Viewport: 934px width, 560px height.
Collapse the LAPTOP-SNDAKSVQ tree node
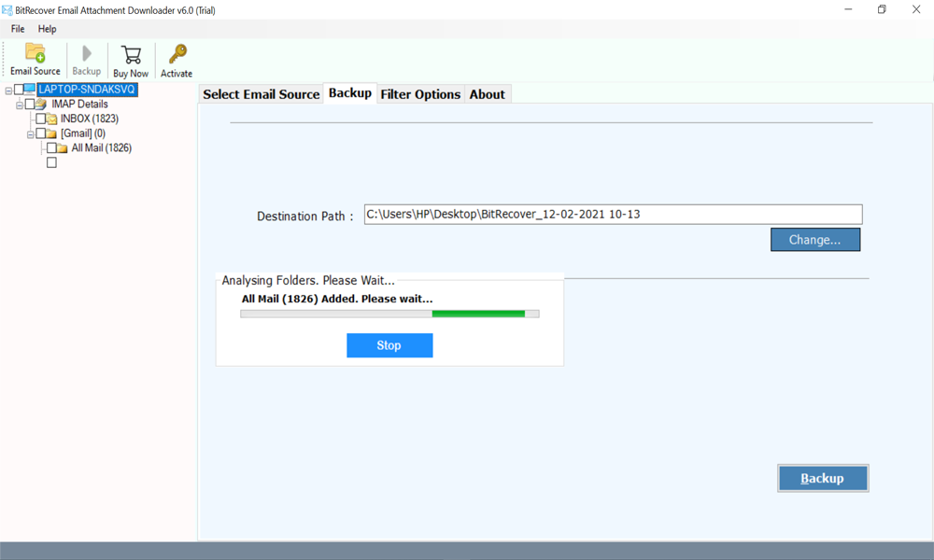(x=8, y=91)
